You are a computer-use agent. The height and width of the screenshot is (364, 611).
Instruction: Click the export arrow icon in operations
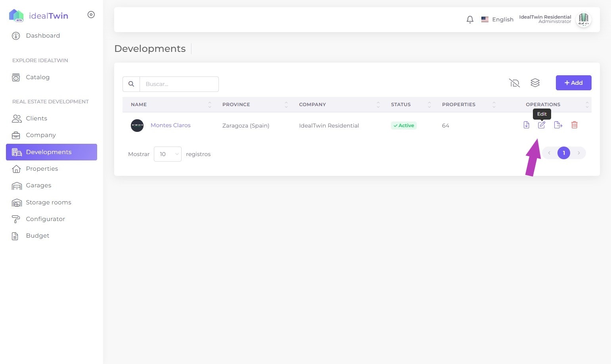point(558,125)
